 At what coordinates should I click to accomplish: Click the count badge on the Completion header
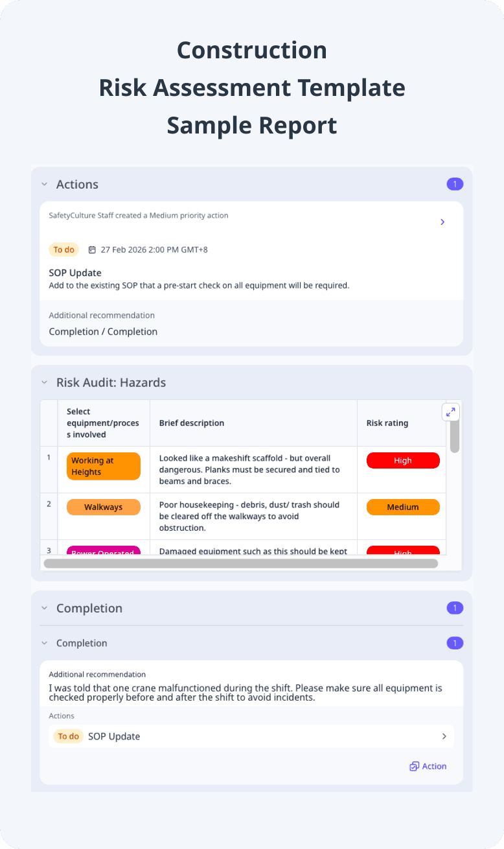click(455, 608)
